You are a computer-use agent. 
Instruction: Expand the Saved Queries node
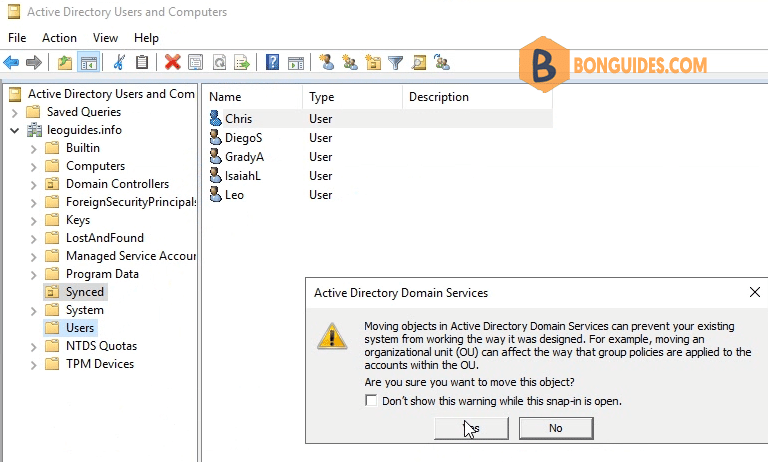coord(15,113)
